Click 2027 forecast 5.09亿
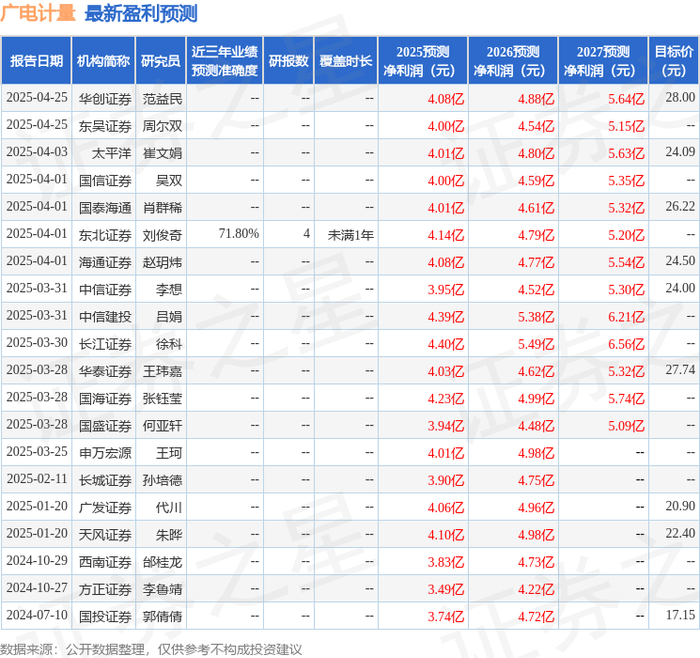Image resolution: width=700 pixels, height=658 pixels. [626, 425]
